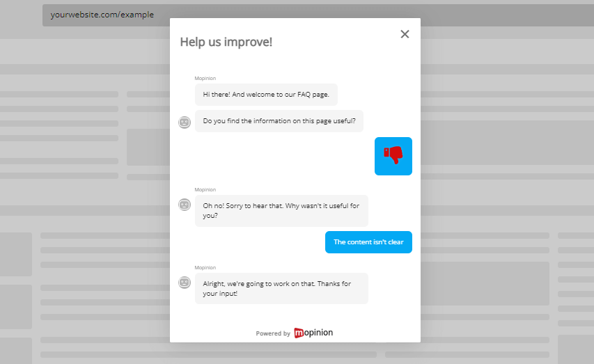Click the red thumbs-down icon
The width and height of the screenshot is (594, 364).
pyautogui.click(x=393, y=155)
